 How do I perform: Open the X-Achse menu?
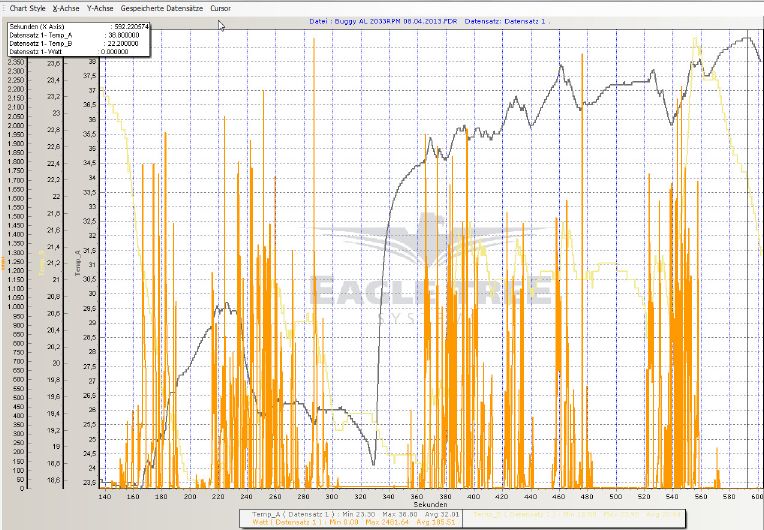66,8
